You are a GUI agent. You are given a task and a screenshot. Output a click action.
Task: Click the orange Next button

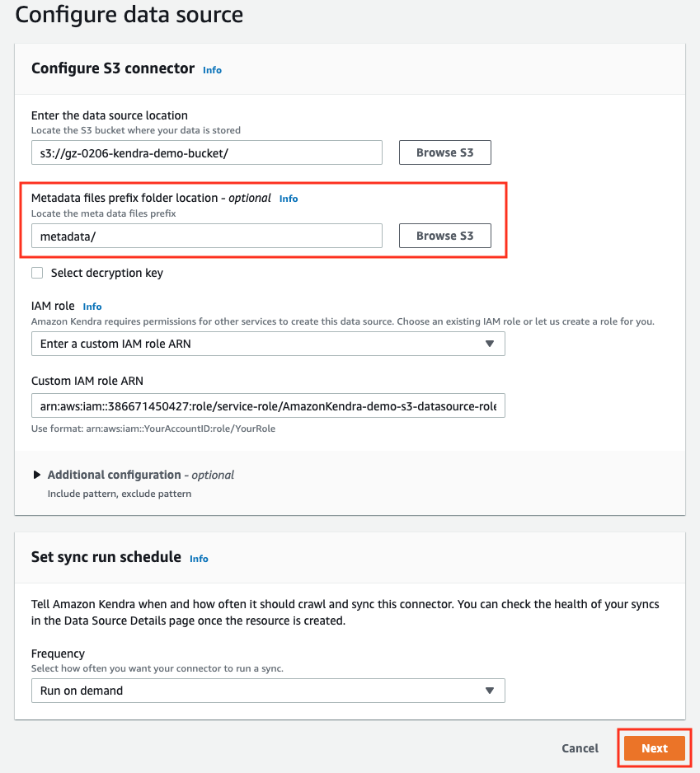pyautogui.click(x=655, y=748)
